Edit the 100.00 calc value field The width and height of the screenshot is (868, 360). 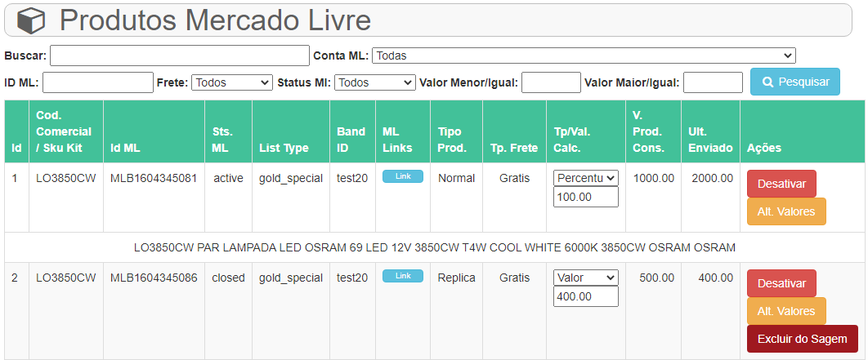click(586, 197)
